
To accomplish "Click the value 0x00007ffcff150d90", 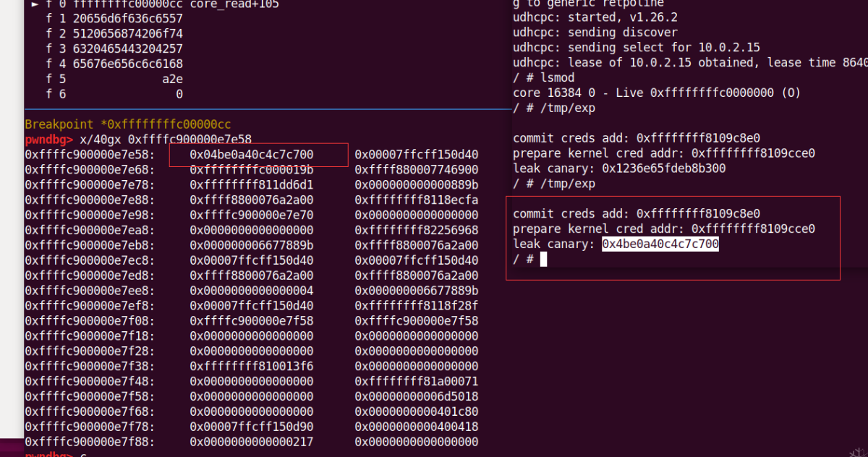I will pos(252,428).
